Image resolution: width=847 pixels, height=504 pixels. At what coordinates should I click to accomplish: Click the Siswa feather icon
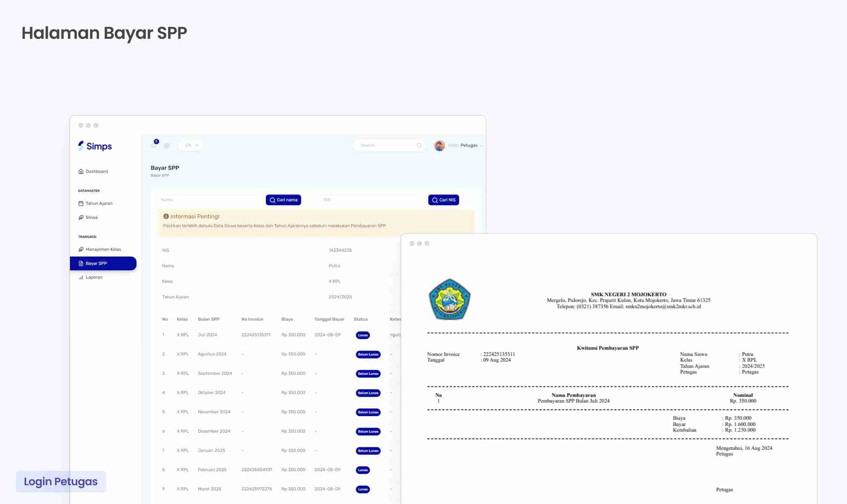(x=81, y=217)
